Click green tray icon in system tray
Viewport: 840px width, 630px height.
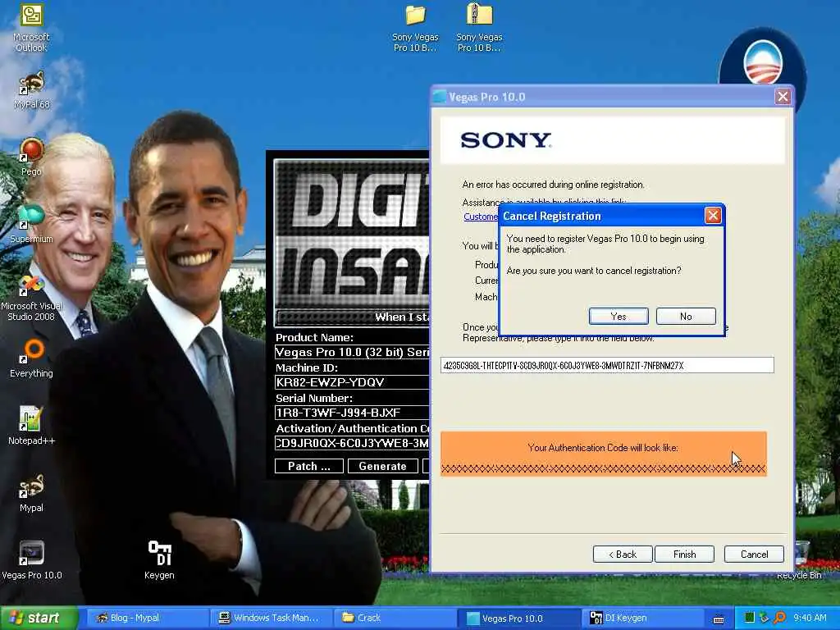[750, 618]
